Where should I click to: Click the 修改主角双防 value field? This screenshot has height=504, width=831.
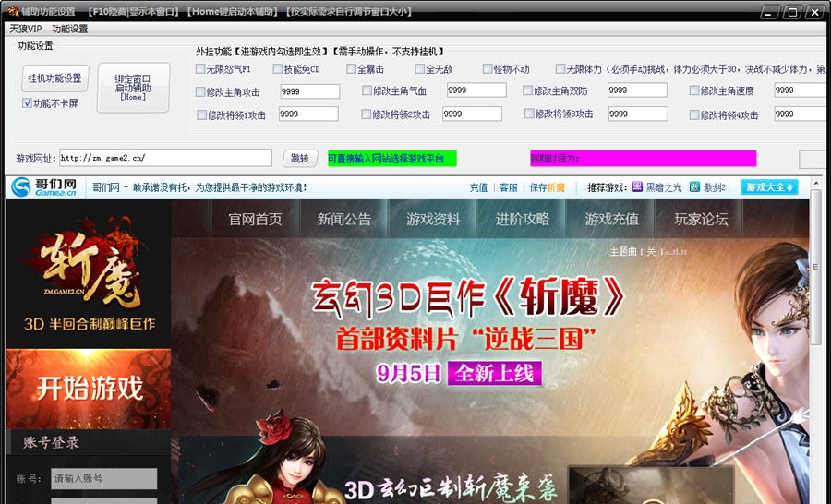point(637,90)
